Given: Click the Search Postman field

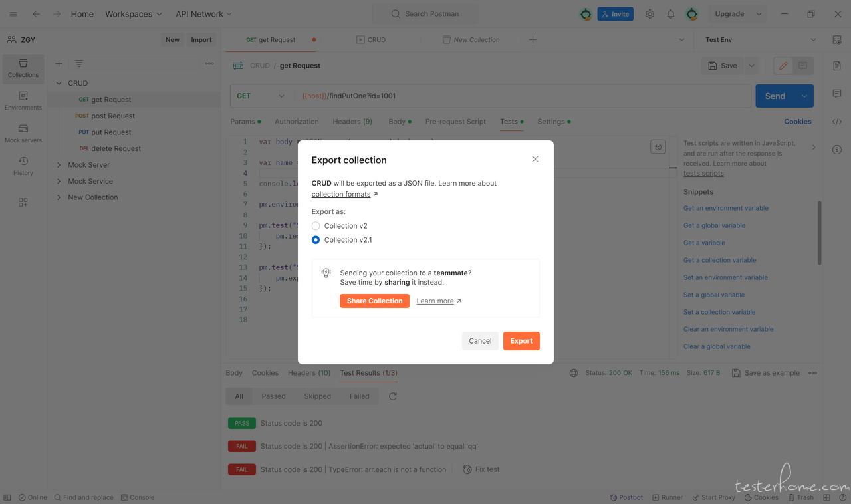Looking at the screenshot, I should [x=425, y=13].
